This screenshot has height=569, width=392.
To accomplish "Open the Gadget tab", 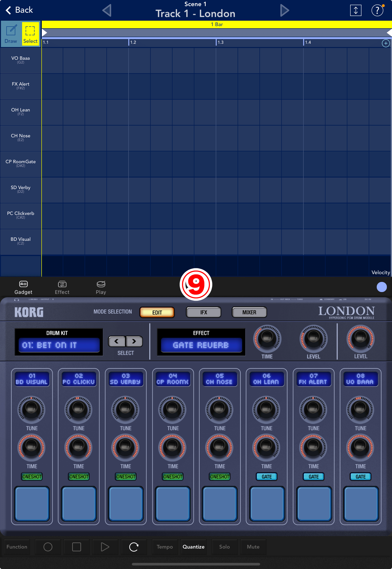I will [x=23, y=288].
